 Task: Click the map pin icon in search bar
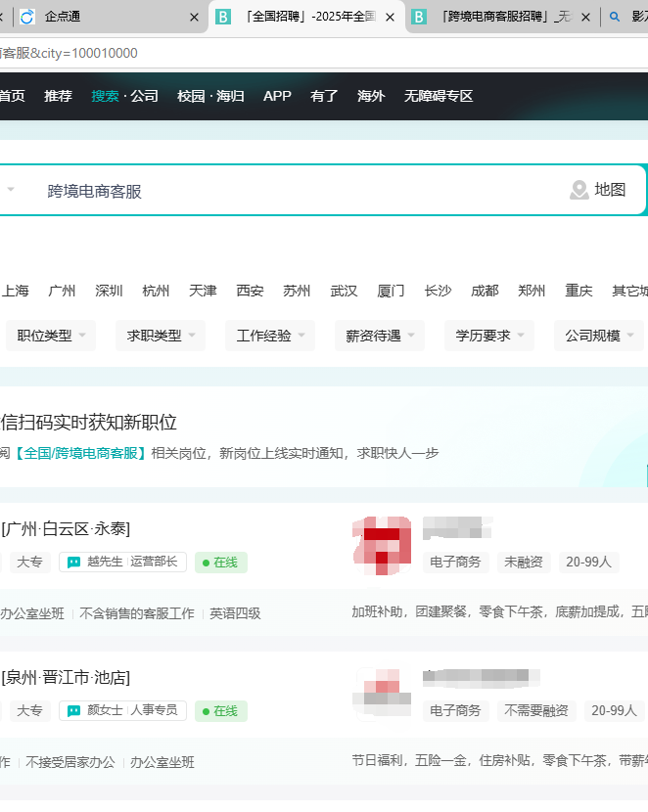(579, 190)
